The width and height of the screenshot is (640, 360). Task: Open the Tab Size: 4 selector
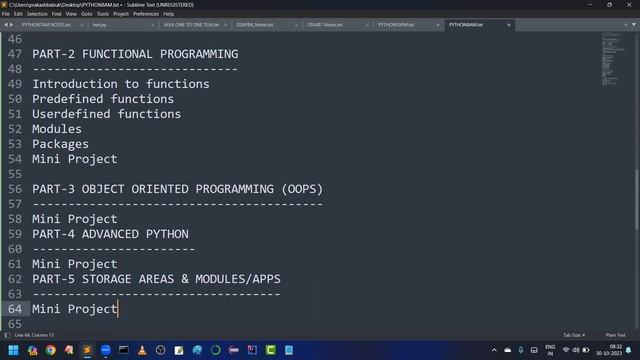(x=574, y=335)
